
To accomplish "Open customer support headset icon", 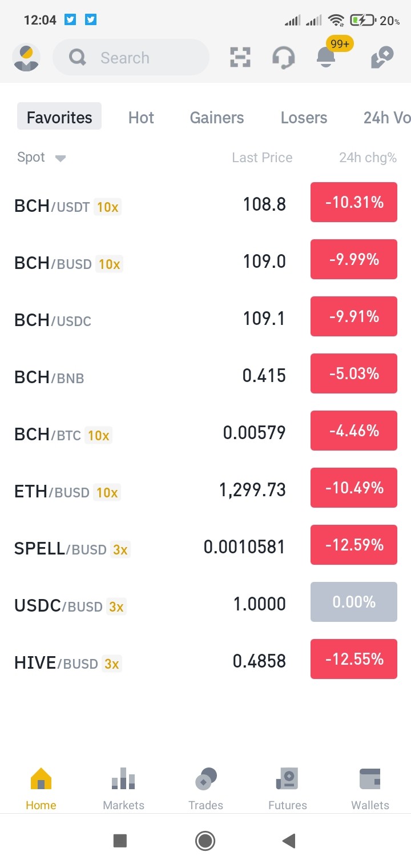I will click(x=283, y=58).
